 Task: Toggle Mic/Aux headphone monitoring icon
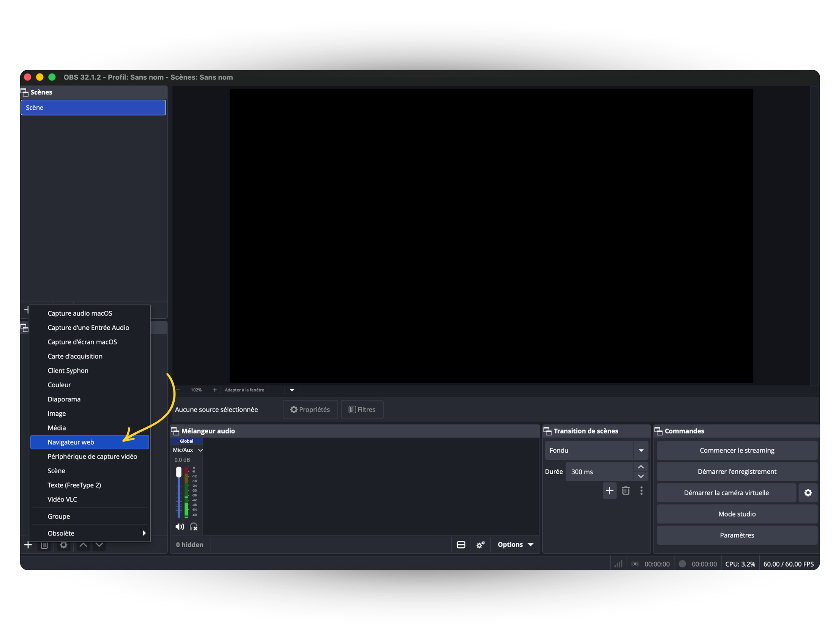194,527
